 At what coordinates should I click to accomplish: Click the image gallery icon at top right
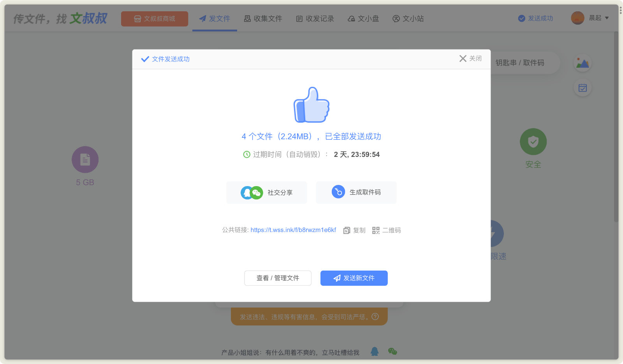[583, 63]
